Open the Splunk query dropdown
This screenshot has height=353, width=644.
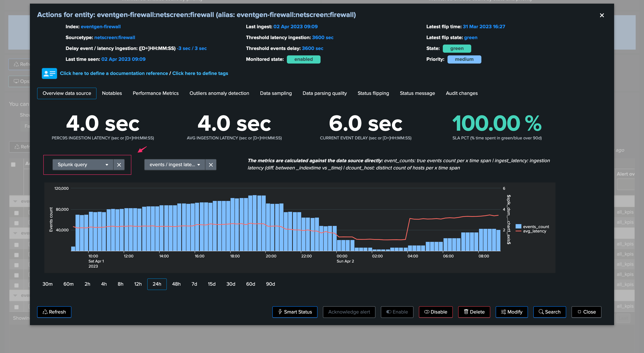[83, 165]
